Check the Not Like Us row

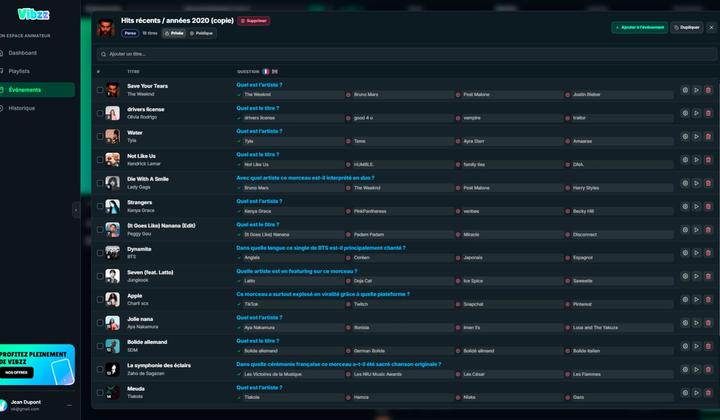(100, 160)
